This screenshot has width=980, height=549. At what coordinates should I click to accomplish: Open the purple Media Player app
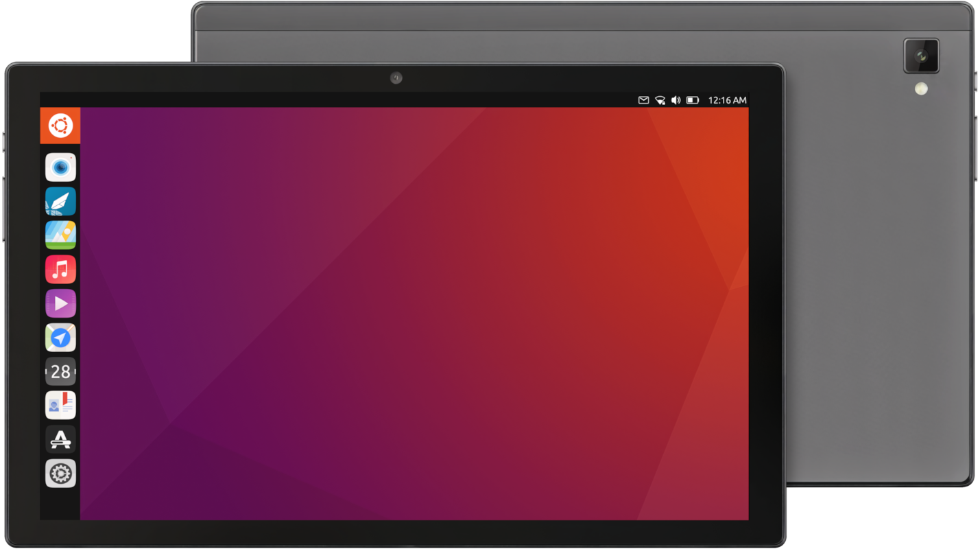pos(60,303)
